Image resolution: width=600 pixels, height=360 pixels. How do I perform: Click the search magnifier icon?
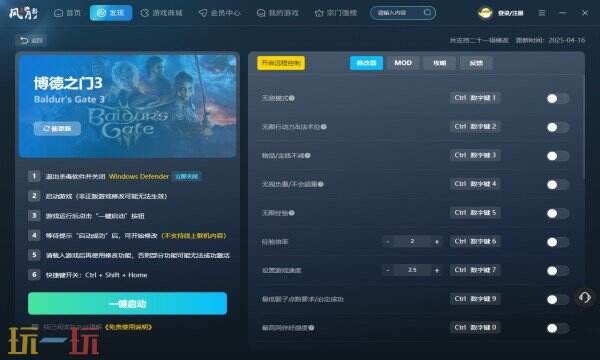pyautogui.click(x=427, y=13)
